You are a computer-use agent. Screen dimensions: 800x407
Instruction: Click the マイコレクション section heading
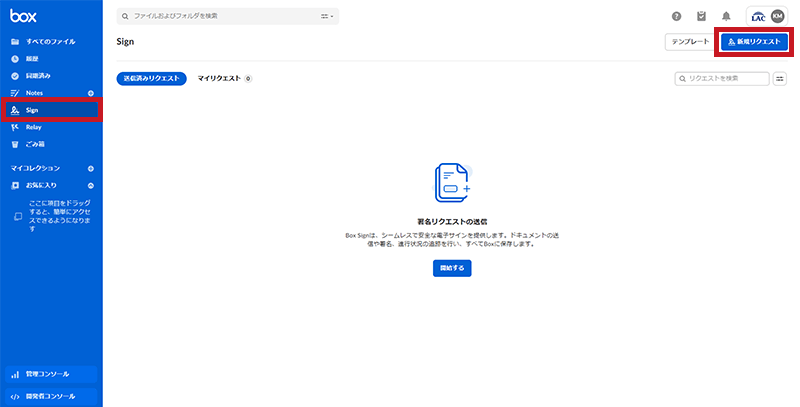35,168
